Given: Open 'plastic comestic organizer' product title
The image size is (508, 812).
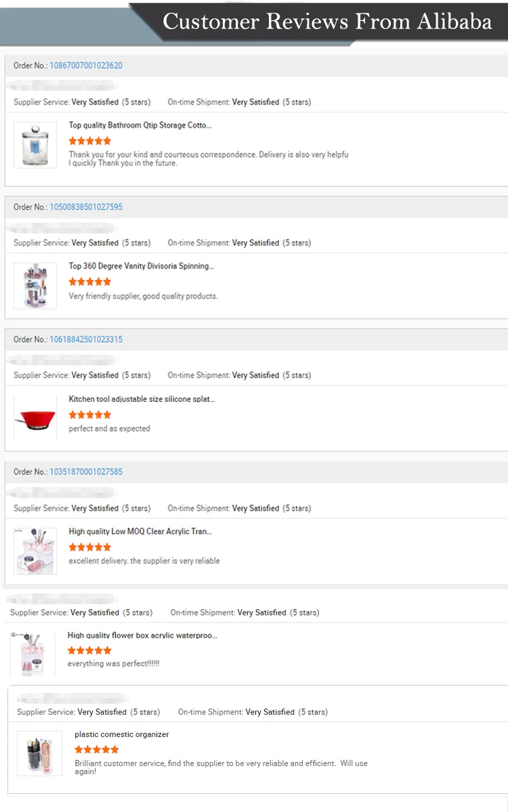Looking at the screenshot, I should click(x=122, y=734).
